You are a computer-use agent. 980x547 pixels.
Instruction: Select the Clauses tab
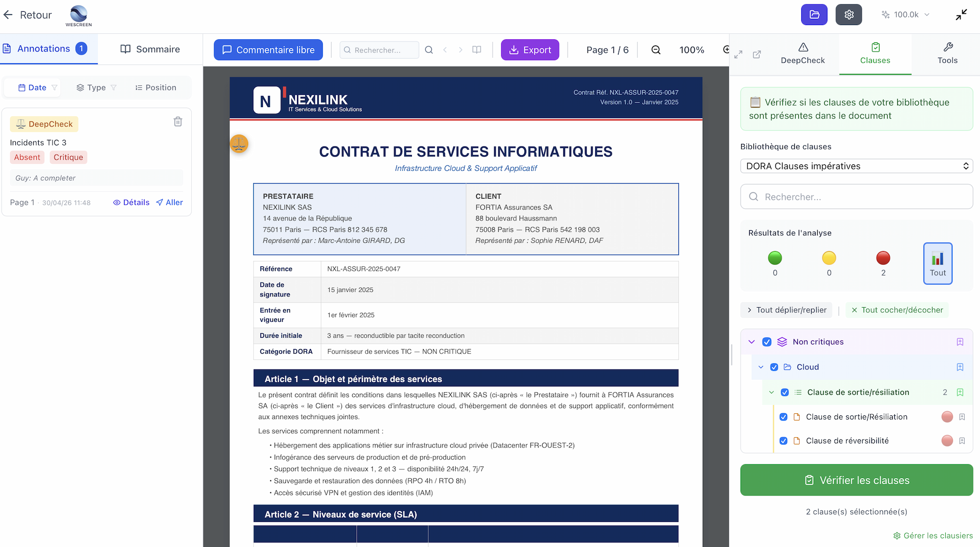(875, 54)
